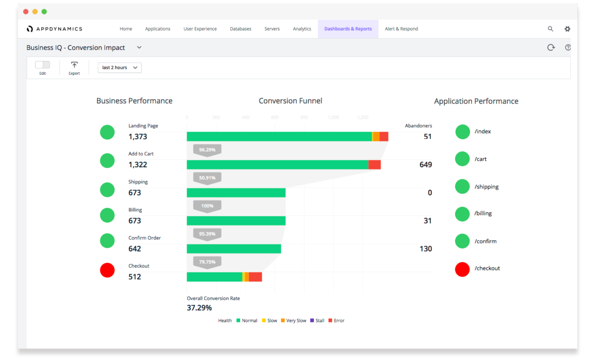Screen dimensions: 596x364
Task: Click the Export icon in the toolbar
Action: click(74, 64)
